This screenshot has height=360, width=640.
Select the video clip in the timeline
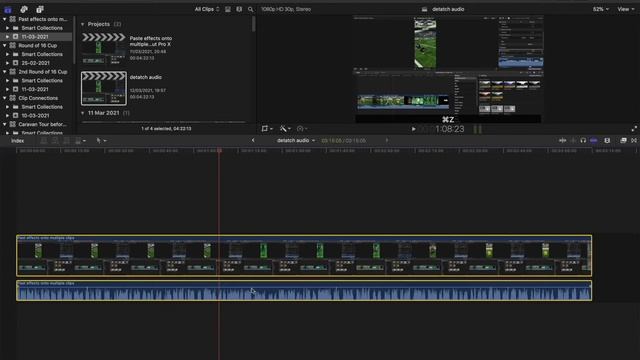click(x=304, y=256)
